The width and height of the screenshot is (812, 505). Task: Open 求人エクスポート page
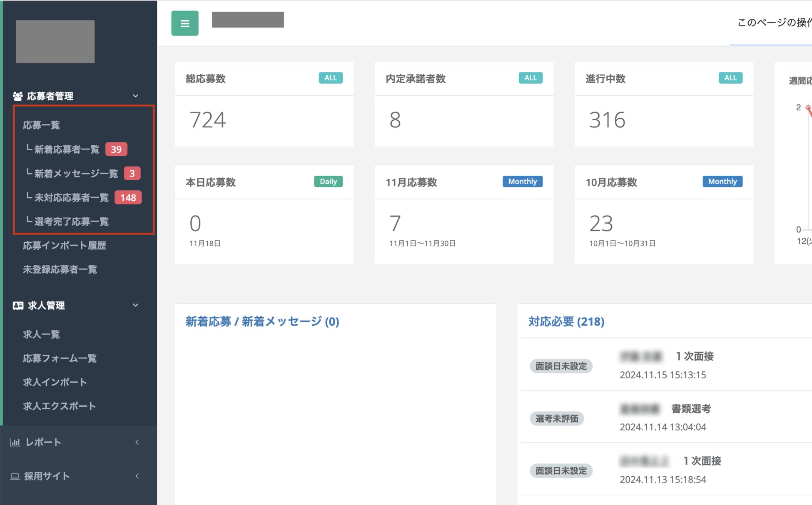click(60, 406)
